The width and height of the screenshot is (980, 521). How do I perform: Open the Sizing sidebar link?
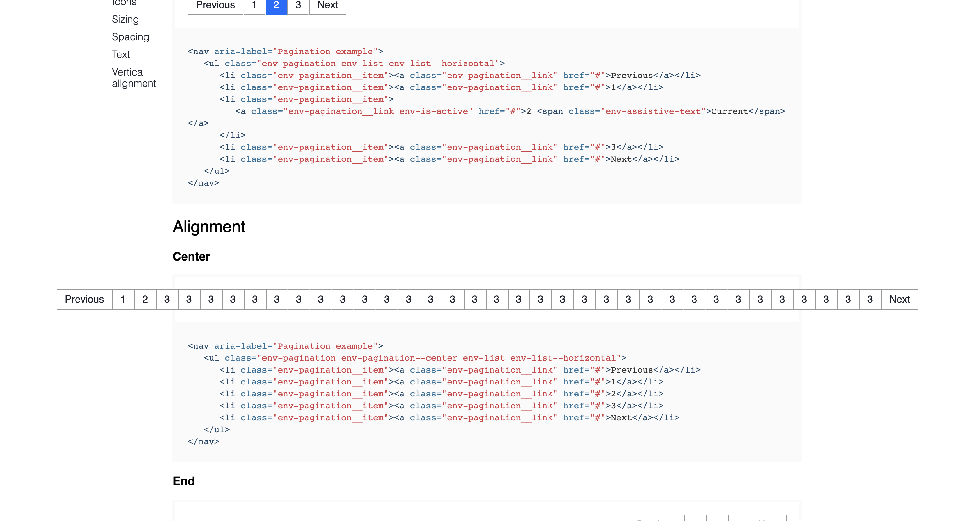pyautogui.click(x=125, y=20)
